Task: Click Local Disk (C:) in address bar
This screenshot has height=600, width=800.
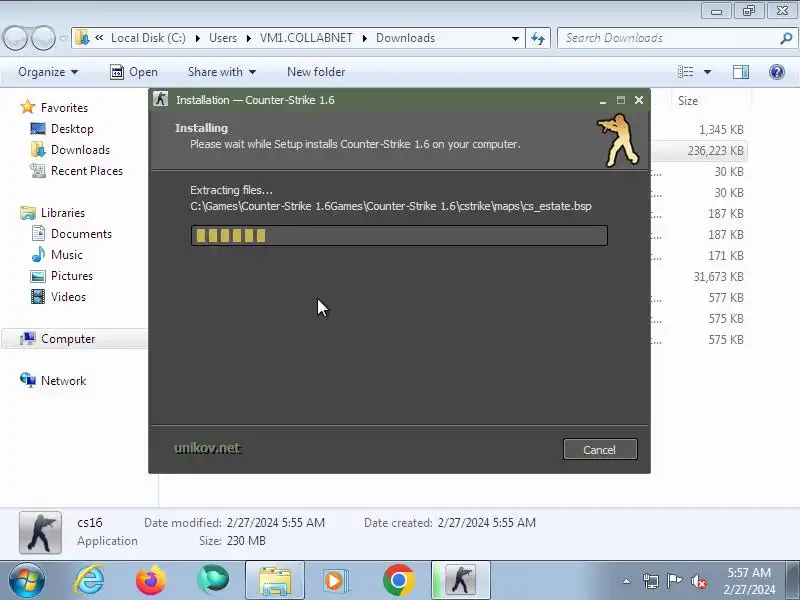Action: 148,38
